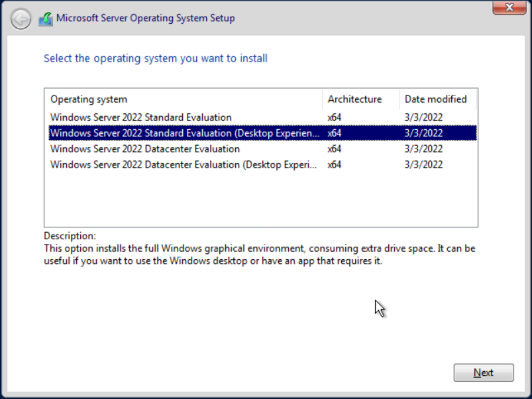Click x64 cell in Datacenter Evaluation core row
Viewport: 532px width, 399px height.
[334, 149]
